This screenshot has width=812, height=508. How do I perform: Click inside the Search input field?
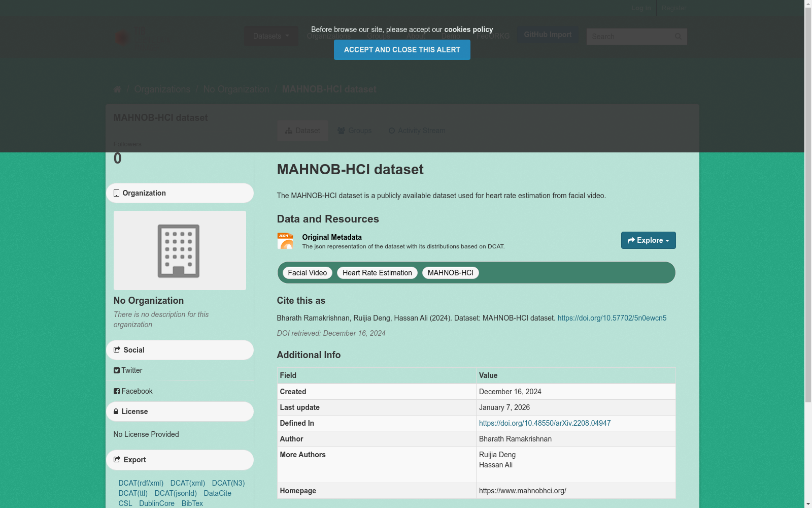pyautogui.click(x=629, y=37)
